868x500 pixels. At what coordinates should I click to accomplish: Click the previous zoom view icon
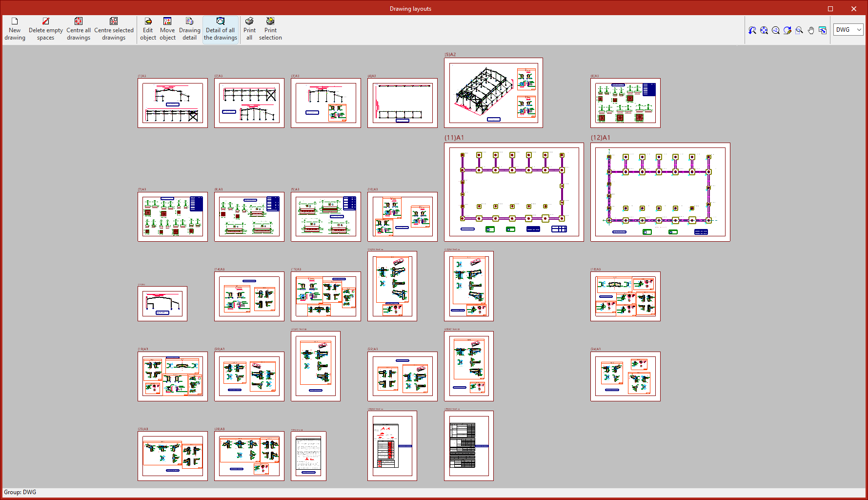752,30
